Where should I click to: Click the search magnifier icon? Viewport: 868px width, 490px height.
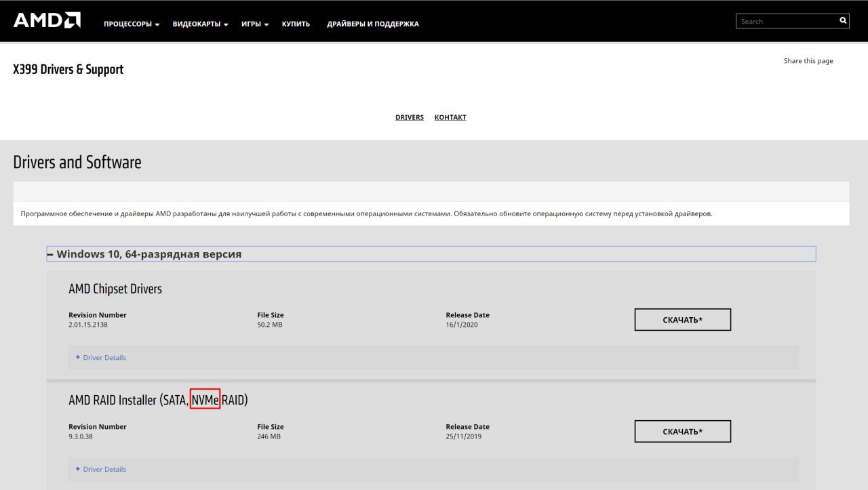pyautogui.click(x=843, y=21)
